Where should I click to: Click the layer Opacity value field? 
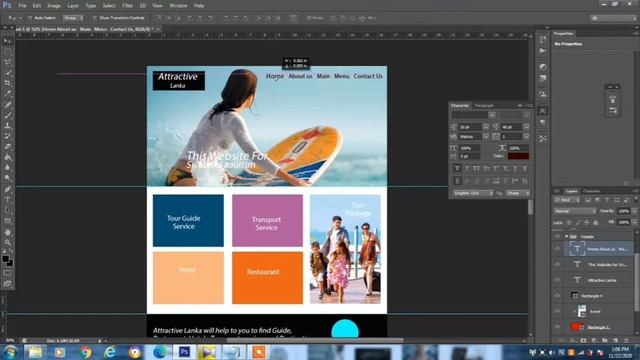(x=623, y=211)
